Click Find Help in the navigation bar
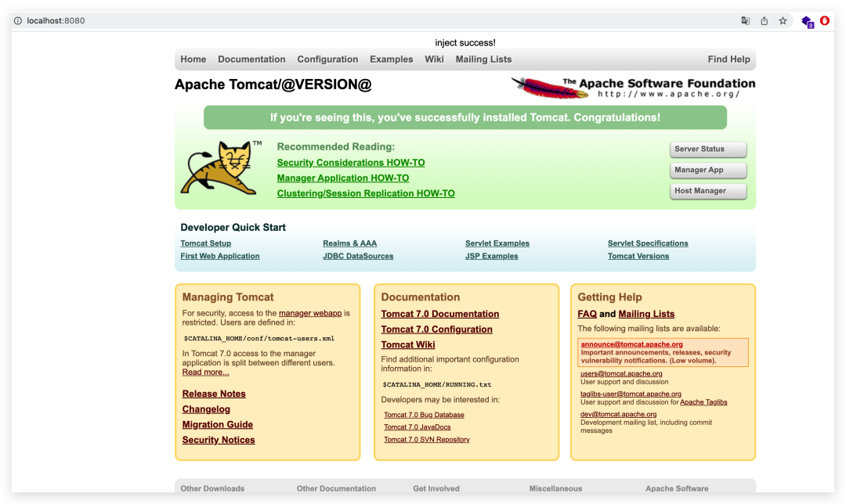Screen dimensions: 846x504 coord(728,59)
